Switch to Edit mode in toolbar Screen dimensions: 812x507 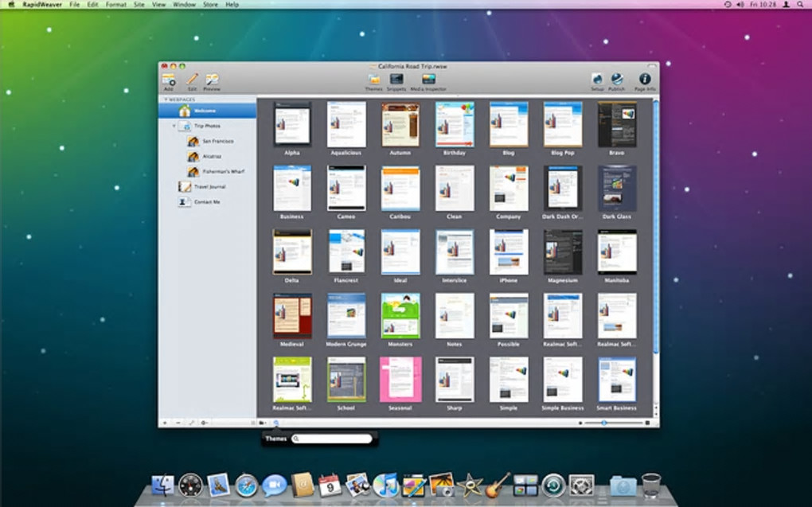192,80
